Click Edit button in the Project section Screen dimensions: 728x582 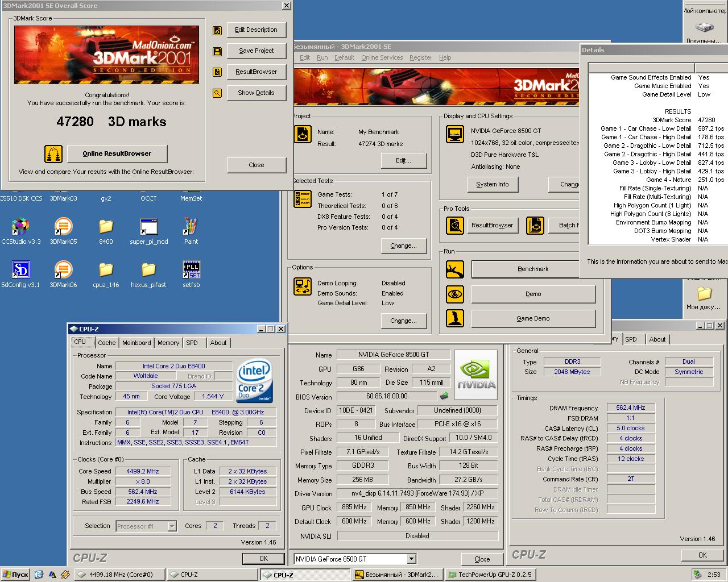click(x=403, y=160)
